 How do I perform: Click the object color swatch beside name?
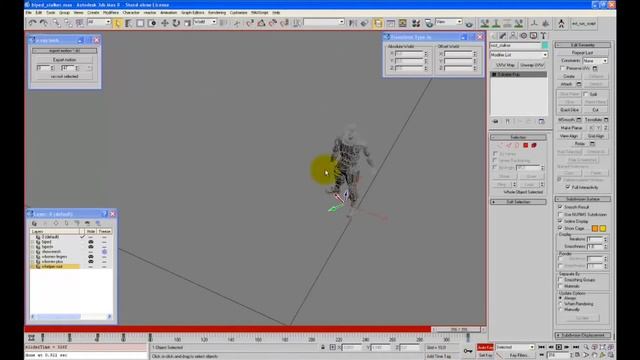tap(544, 45)
